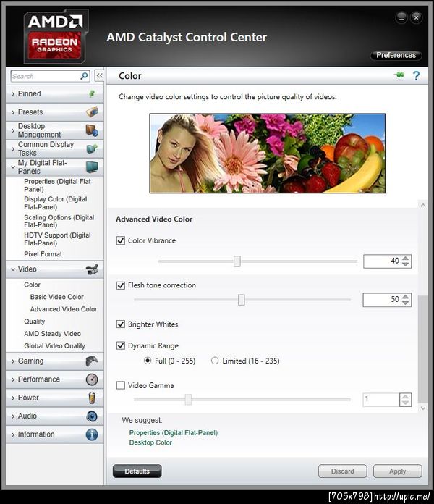Open HDTV Support (Digital Flat-Panel)
Viewport: 434px width, 504px height.
[57, 239]
